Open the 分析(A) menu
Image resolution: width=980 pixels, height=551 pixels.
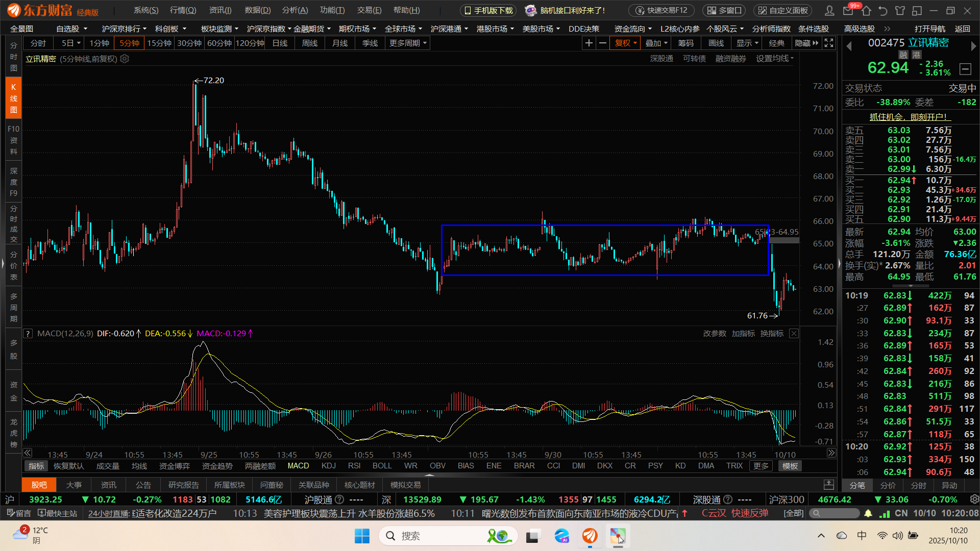(295, 10)
